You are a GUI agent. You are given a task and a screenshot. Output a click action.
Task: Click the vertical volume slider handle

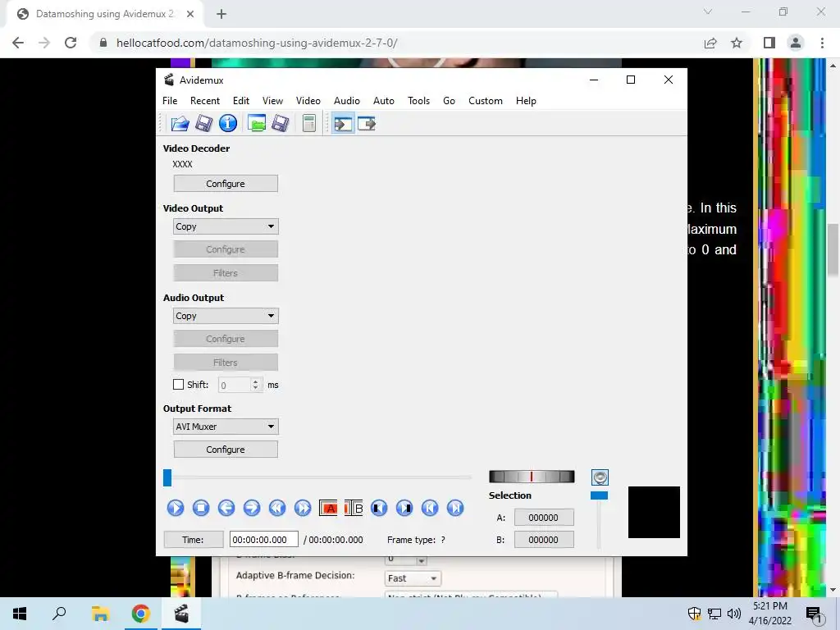pyautogui.click(x=599, y=495)
